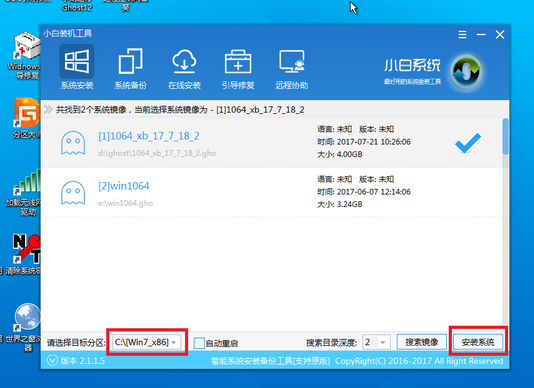Click path d:\ghost\1064_xb_17_7_18_2.gho

[x=157, y=153]
